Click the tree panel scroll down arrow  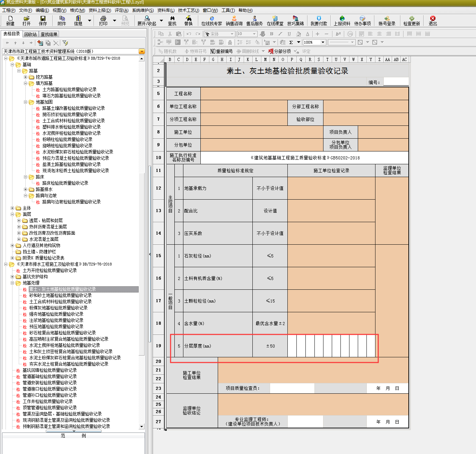(x=141, y=427)
